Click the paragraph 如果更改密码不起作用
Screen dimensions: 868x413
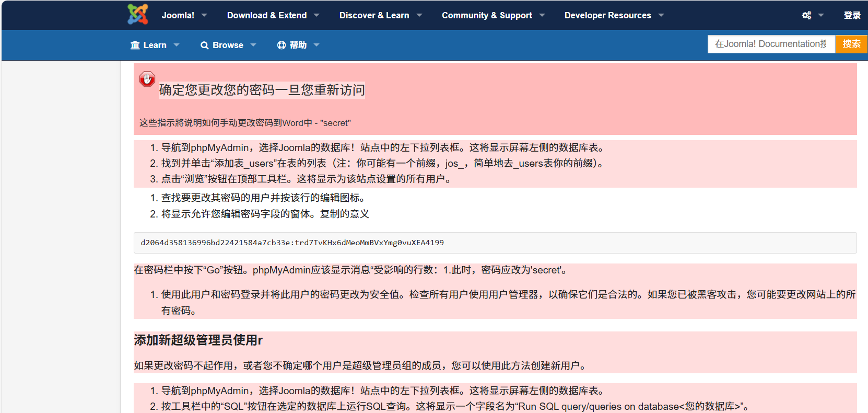361,365
